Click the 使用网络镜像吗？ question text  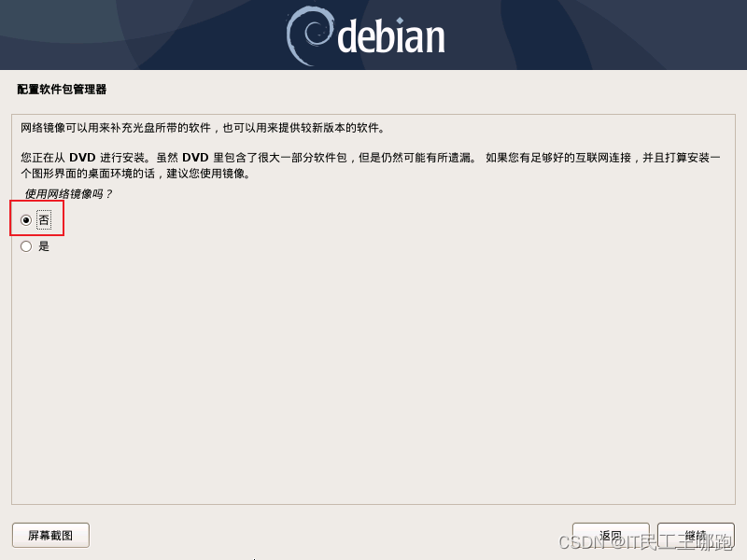(x=68, y=194)
